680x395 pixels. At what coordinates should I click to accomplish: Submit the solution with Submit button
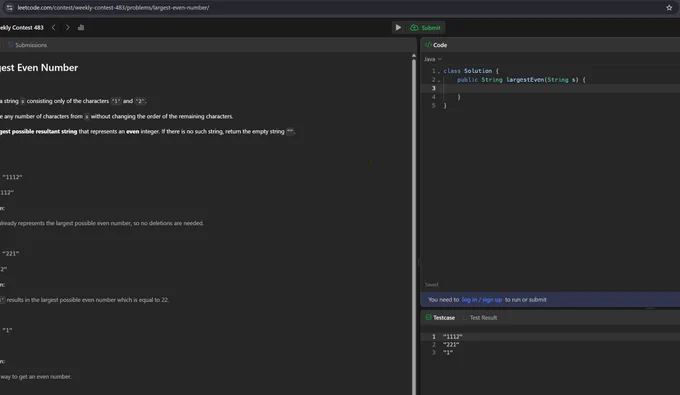425,28
